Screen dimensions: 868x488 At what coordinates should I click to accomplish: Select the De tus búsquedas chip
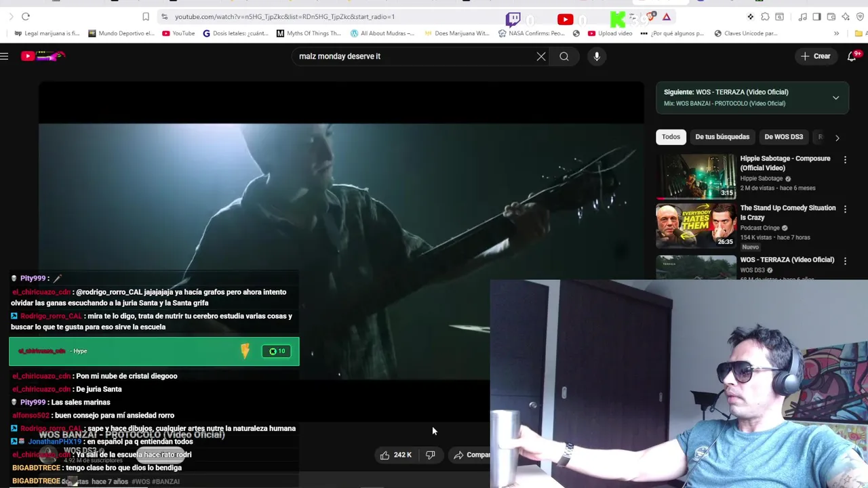pos(722,137)
